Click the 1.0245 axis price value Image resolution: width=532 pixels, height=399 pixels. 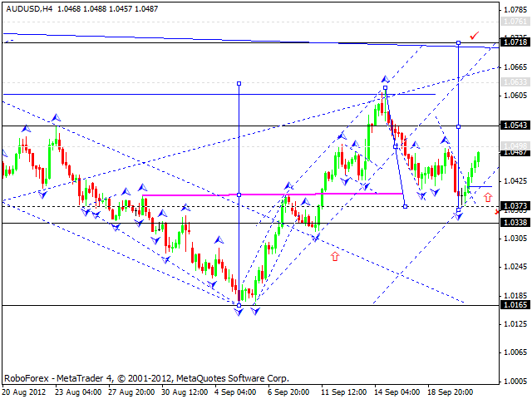pyautogui.click(x=515, y=267)
